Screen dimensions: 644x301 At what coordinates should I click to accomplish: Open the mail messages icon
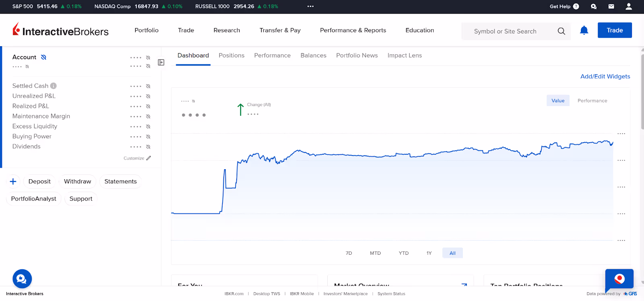[x=611, y=6]
